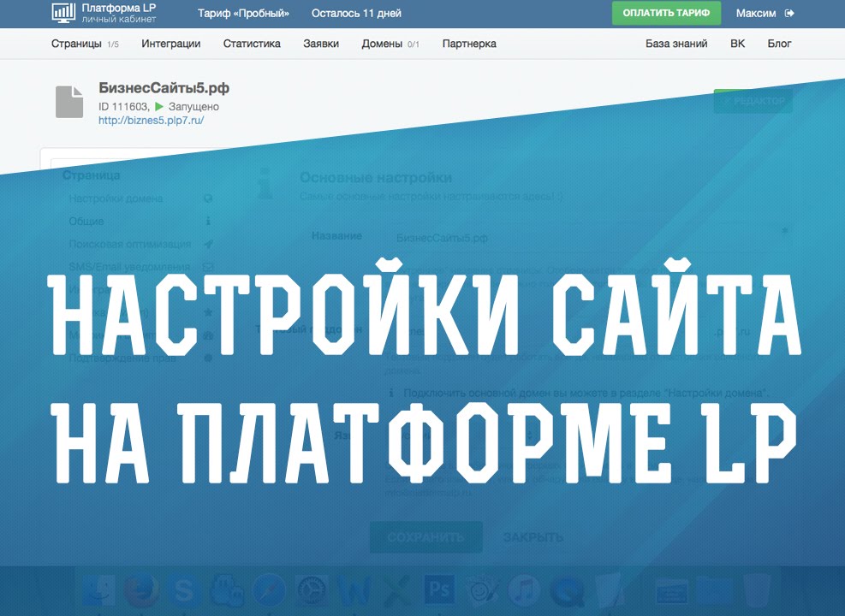Go to the Статистика tab
845x616 pixels.
[252, 44]
